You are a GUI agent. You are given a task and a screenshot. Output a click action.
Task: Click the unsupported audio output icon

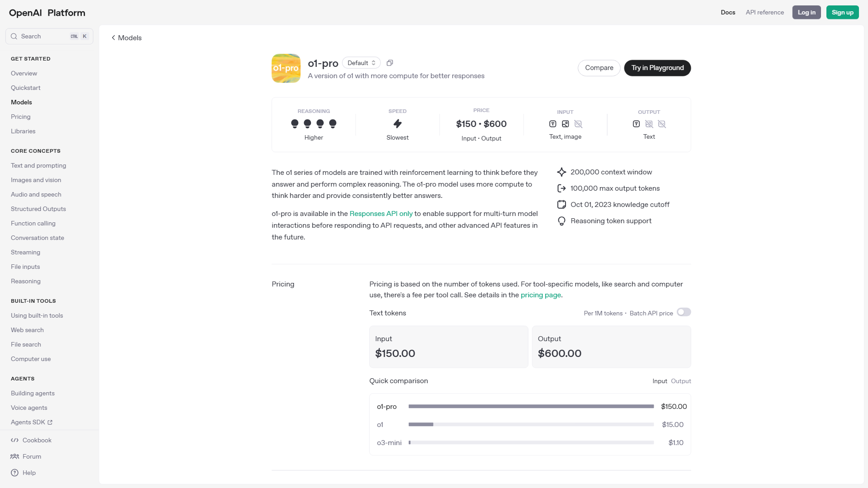pyautogui.click(x=662, y=124)
